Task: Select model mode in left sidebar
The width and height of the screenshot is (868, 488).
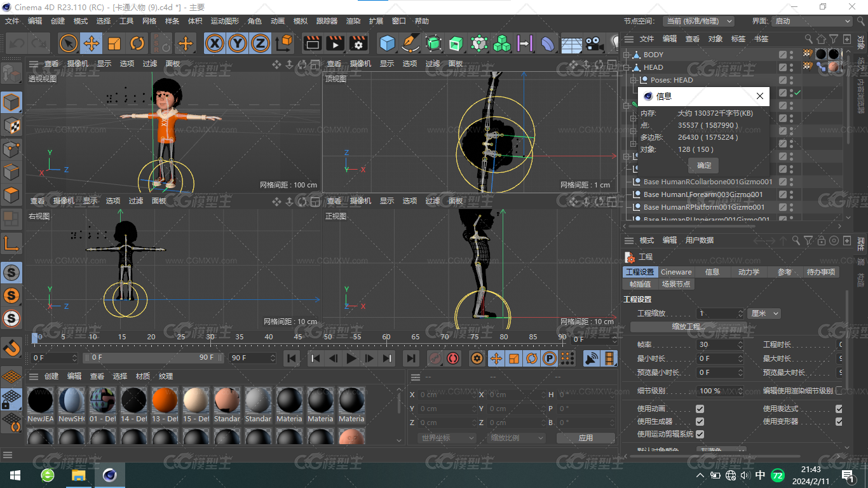Action: (x=11, y=102)
